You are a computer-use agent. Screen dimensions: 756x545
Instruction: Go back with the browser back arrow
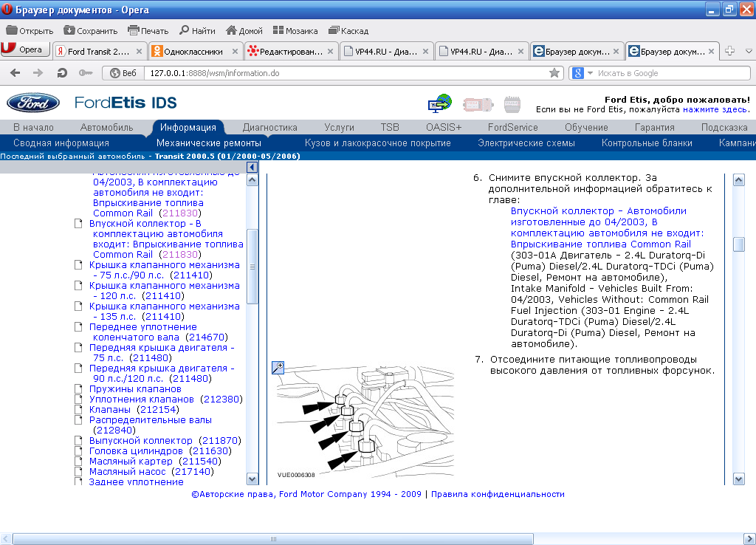[16, 73]
